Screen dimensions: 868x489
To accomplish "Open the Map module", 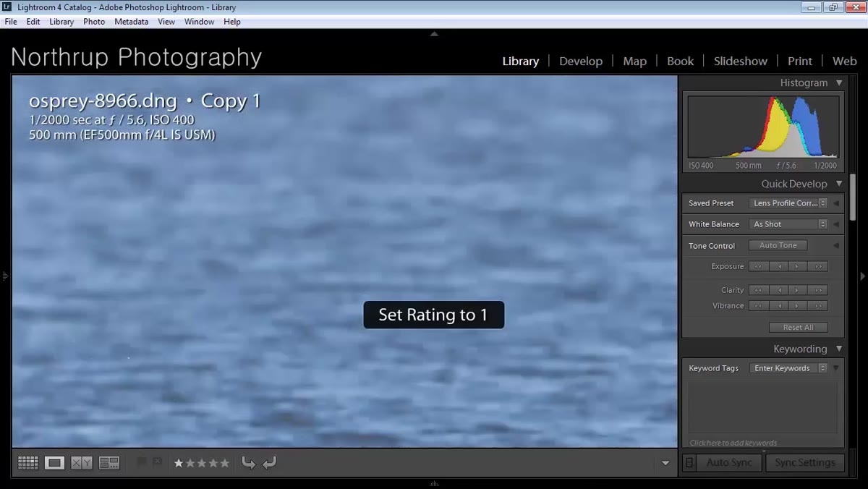I will (634, 61).
